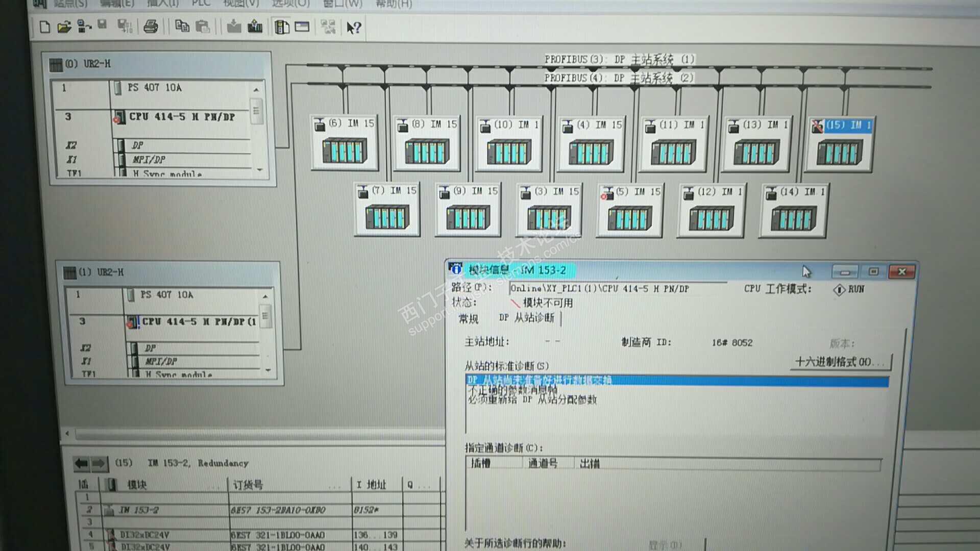
Task: Click the Print toolbar icon
Action: (151, 27)
